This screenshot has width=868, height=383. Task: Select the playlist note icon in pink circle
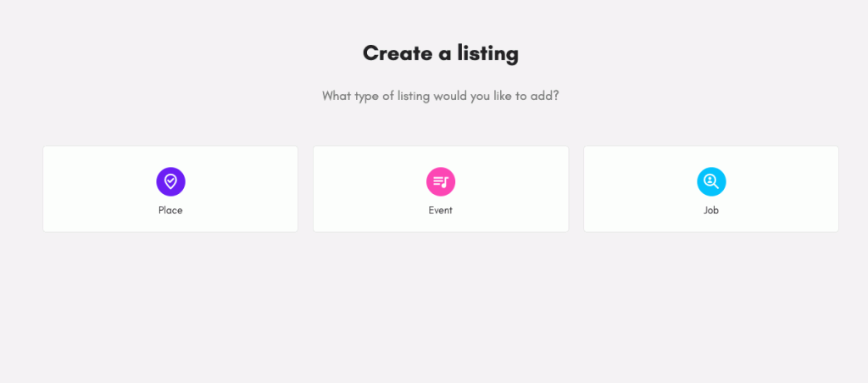tap(441, 181)
